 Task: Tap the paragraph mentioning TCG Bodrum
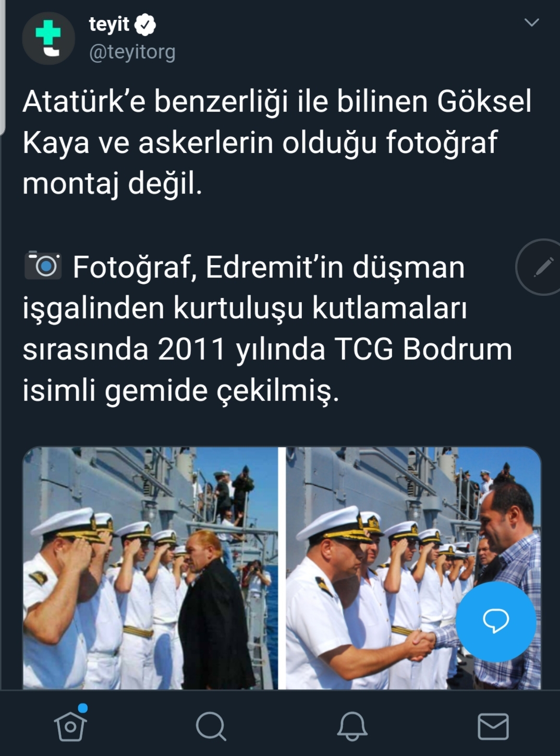point(267,328)
